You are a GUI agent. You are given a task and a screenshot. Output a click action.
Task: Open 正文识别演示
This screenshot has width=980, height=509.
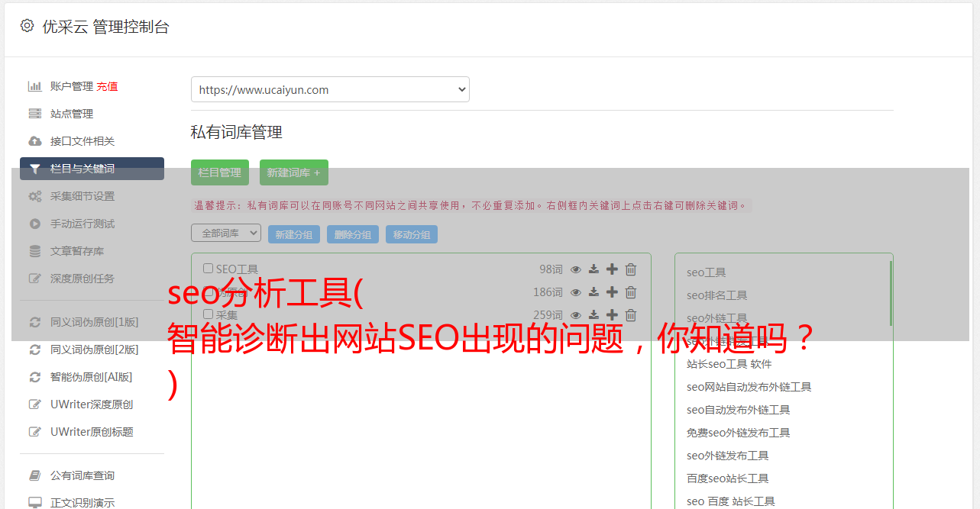coord(82,502)
